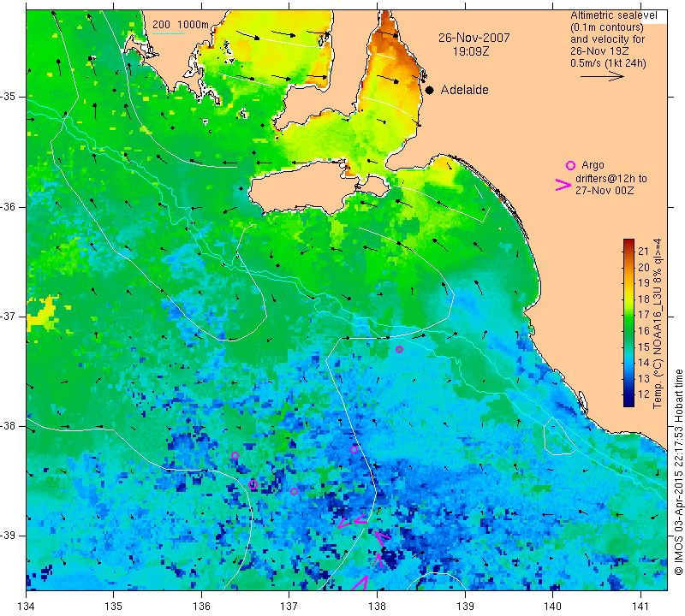
Task: Click the yellow warm patch near 37S 134E
Action: [x=40, y=313]
